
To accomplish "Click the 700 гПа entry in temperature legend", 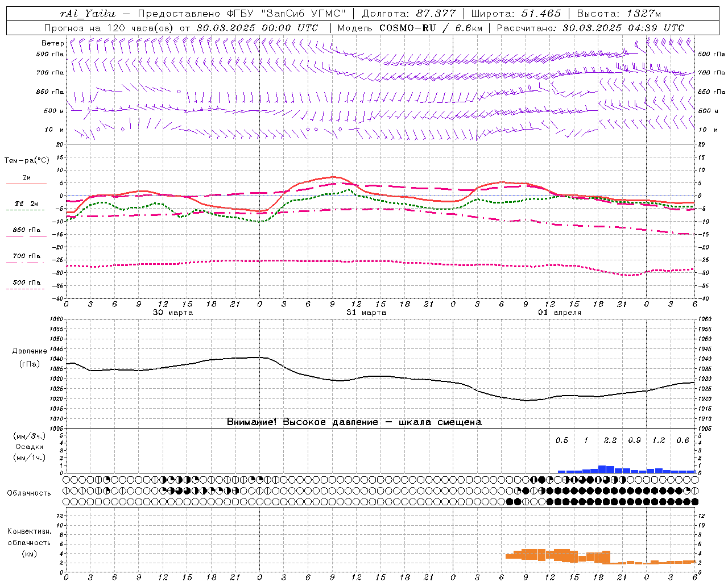I will [26, 256].
